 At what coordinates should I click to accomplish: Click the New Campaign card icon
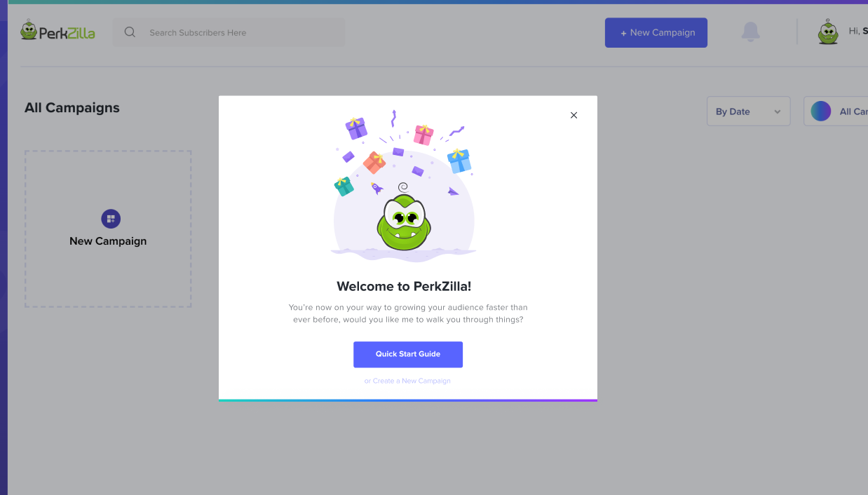(x=111, y=219)
